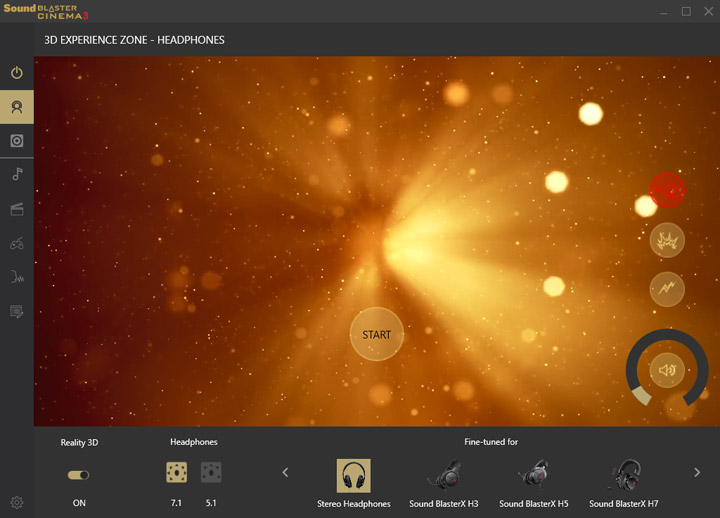720x518 pixels.
Task: Click the 7.1 label text
Action: point(176,503)
